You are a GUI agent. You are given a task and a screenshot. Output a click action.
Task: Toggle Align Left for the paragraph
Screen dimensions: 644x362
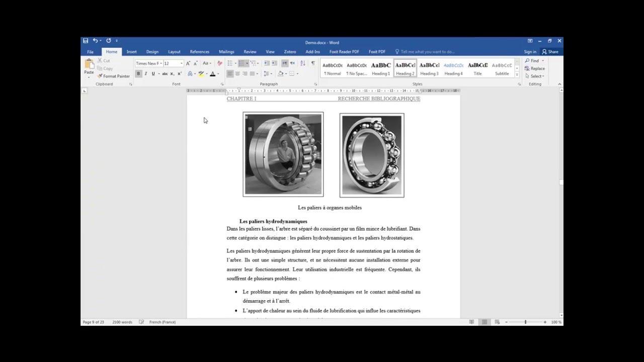230,74
